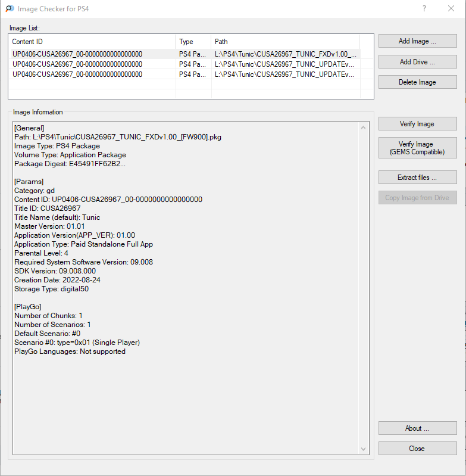Click the SDK Version: 09.008.000 line

55,271
